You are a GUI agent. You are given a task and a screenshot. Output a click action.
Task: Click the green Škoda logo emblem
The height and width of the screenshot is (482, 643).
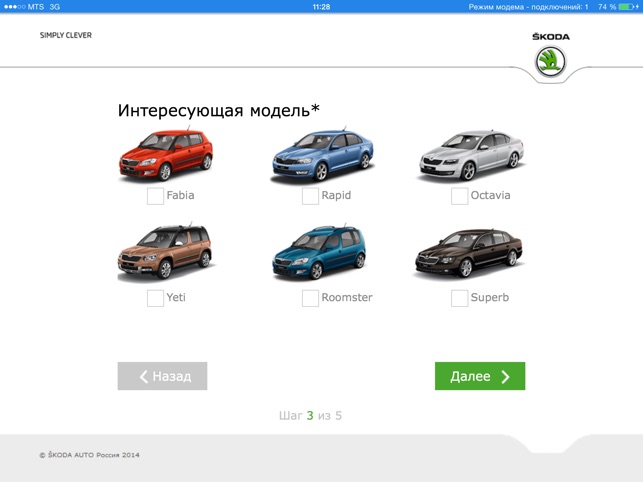coord(550,62)
